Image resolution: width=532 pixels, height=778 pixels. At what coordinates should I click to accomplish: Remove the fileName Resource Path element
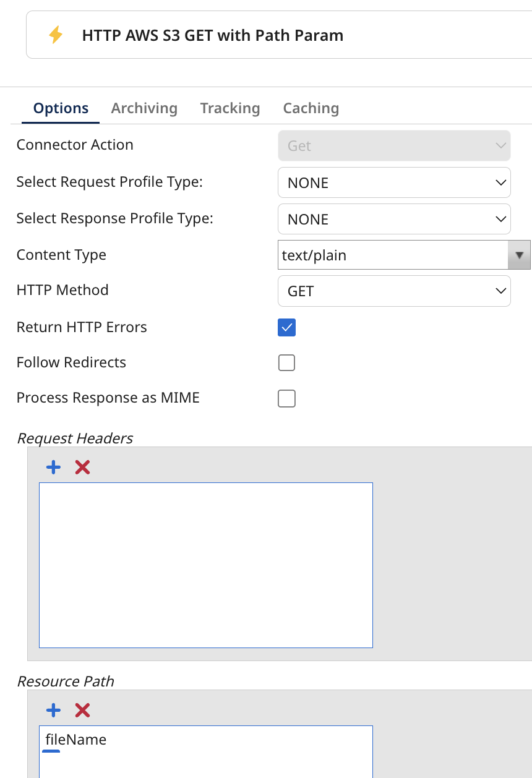[x=82, y=710]
